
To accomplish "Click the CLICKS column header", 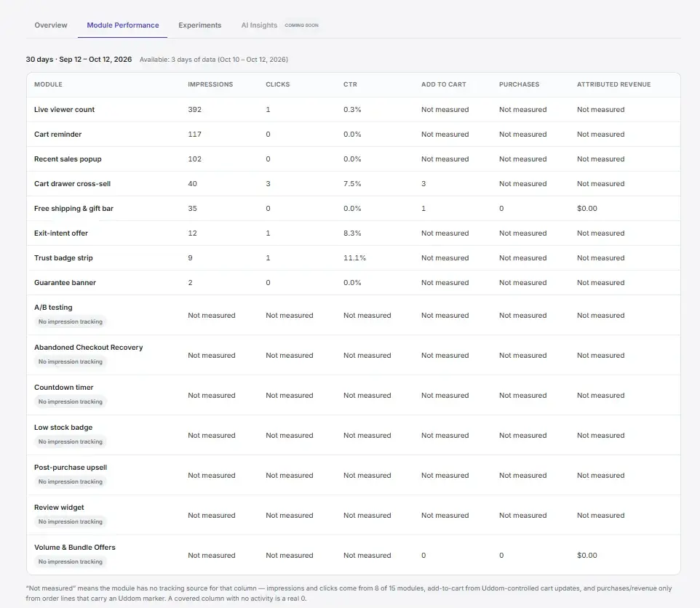I will pos(278,84).
